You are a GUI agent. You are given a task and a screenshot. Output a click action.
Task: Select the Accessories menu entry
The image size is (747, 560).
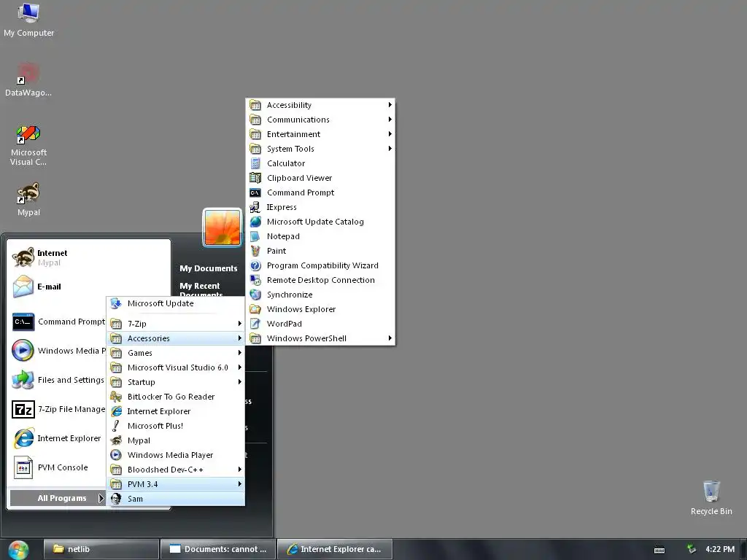(176, 338)
